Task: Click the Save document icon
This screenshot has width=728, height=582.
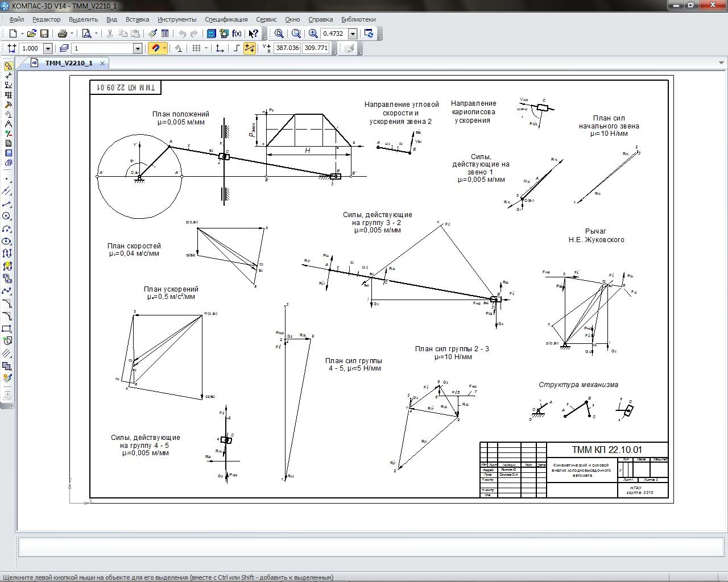Action: click(44, 34)
